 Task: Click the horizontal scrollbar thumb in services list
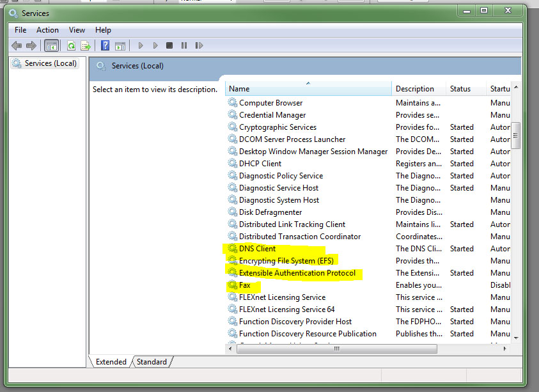pyautogui.click(x=336, y=349)
